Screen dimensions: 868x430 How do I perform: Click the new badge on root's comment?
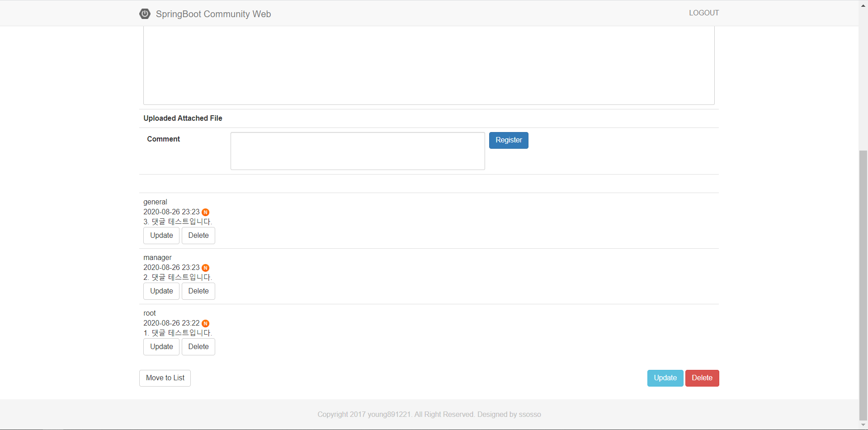(205, 323)
